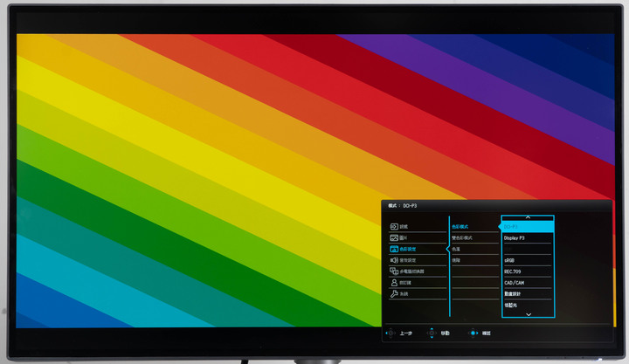Open the custom key person icon
629x364 pixels.
(x=394, y=283)
